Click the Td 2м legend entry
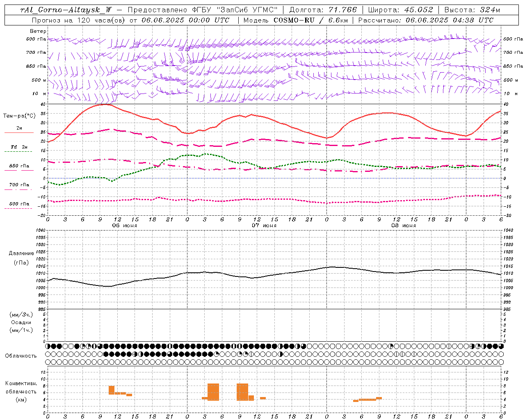Image resolution: width=525 pixels, height=420 pixels. [19, 147]
